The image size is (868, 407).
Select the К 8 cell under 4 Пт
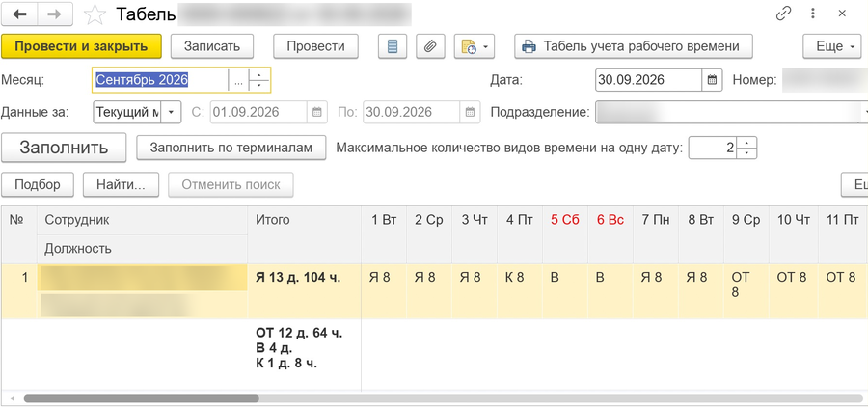519,291
